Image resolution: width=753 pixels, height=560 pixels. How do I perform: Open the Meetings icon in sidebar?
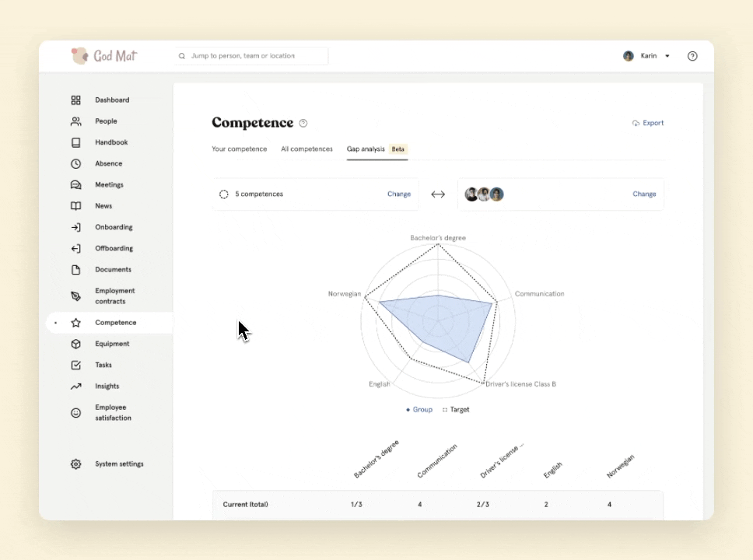click(x=75, y=184)
